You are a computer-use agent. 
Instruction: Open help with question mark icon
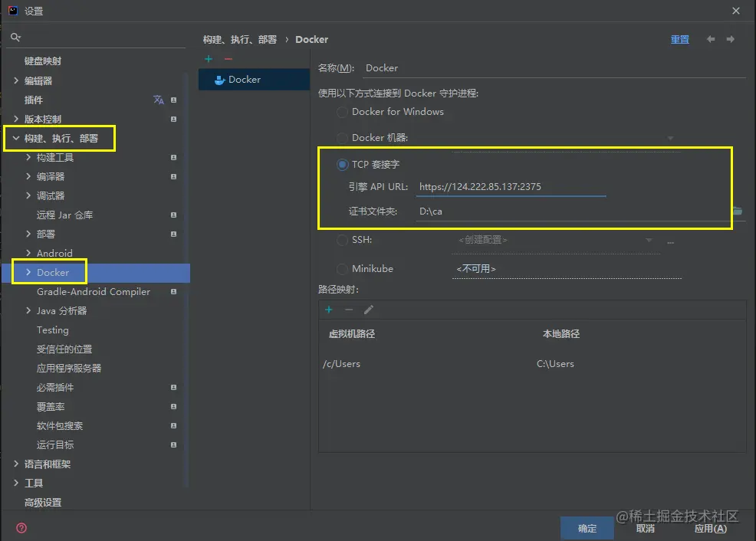click(x=21, y=528)
